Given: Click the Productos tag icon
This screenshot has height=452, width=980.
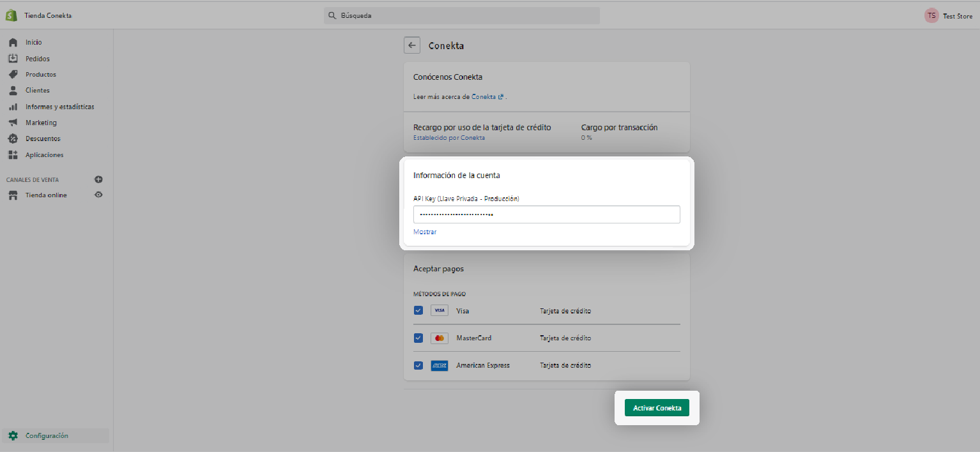Looking at the screenshot, I should (13, 74).
